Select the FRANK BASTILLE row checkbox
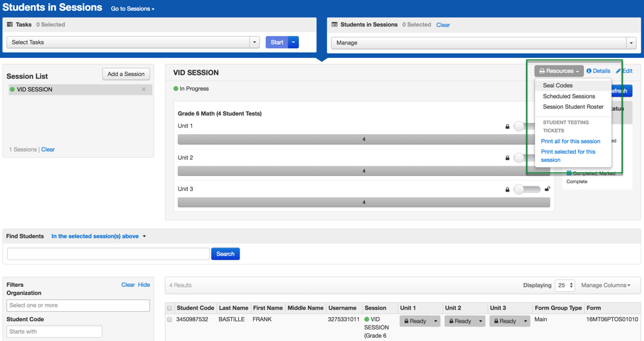 [170, 320]
